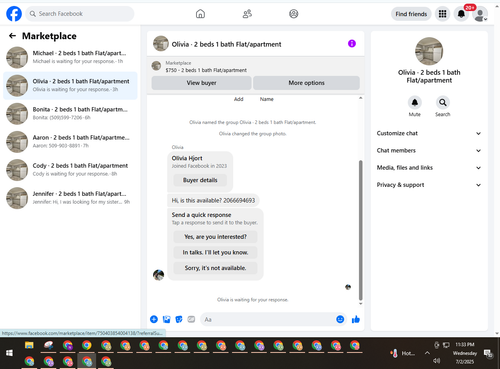500x369 pixels.
Task: Go back using the Marketplace back arrow
Action: (12, 36)
